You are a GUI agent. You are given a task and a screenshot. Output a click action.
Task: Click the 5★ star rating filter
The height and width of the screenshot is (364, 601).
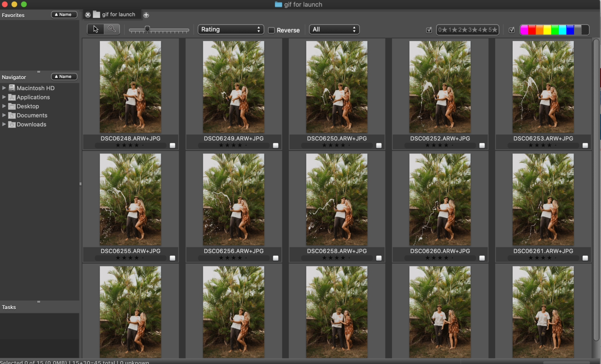pyautogui.click(x=493, y=30)
